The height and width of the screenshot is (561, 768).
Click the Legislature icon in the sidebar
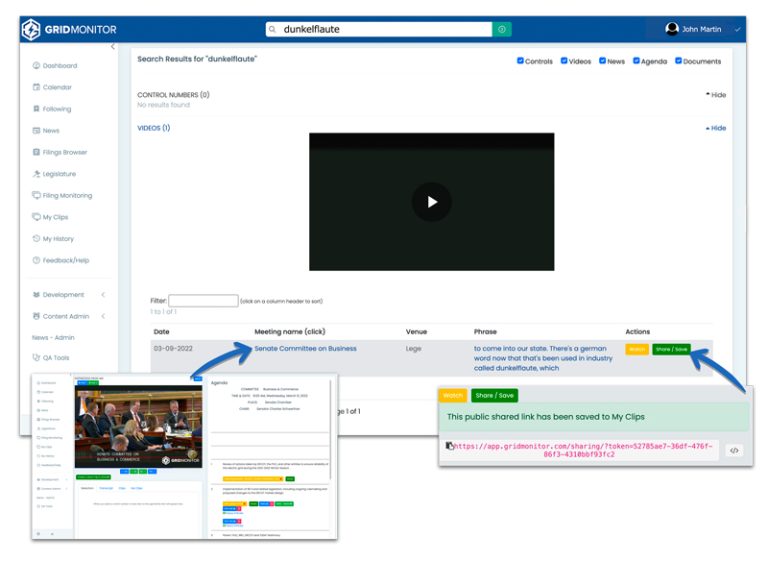[x=36, y=173]
